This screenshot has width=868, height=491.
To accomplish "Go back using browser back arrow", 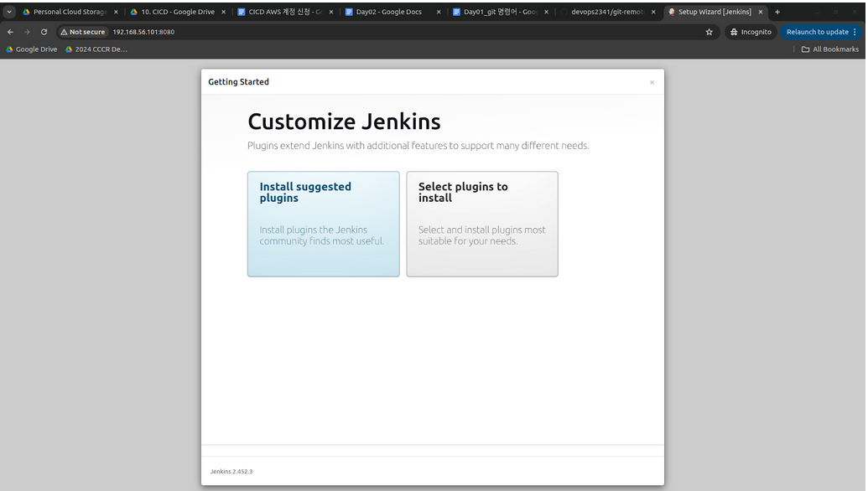I will pos(11,32).
